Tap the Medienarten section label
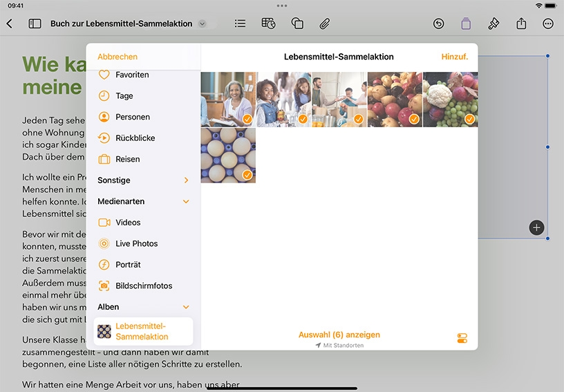 [121, 201]
